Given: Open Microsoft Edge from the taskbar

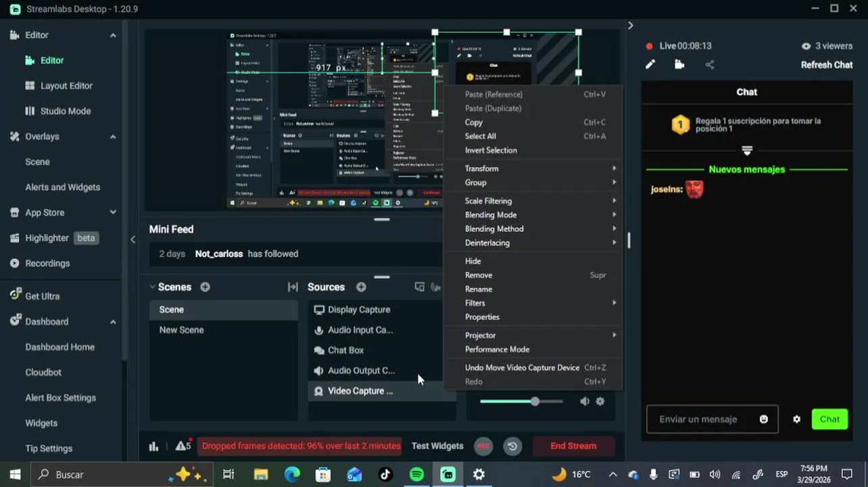Looking at the screenshot, I should 292,475.
